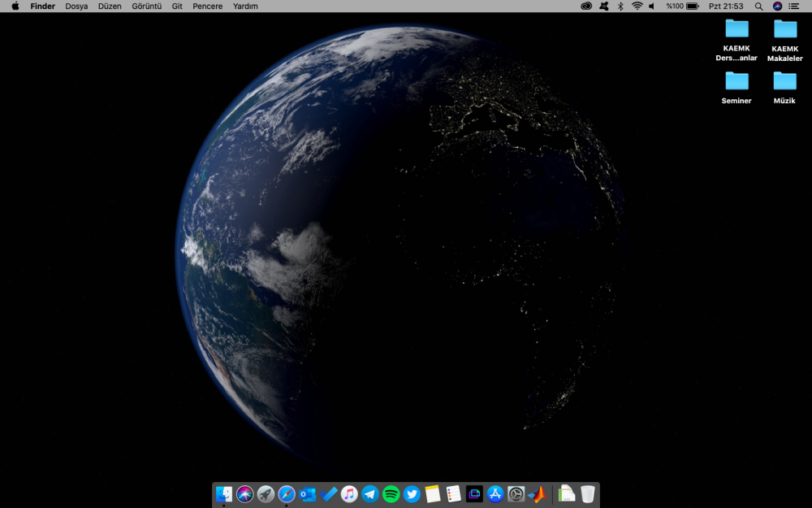Open iTunes music app in dock
Image resolution: width=812 pixels, height=508 pixels.
[349, 493]
